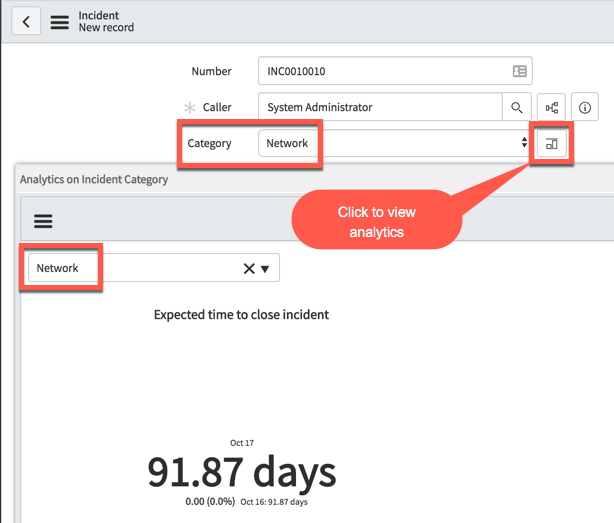Viewport: 614px width, 523px height.
Task: Click the Number field label
Action: pos(211,71)
